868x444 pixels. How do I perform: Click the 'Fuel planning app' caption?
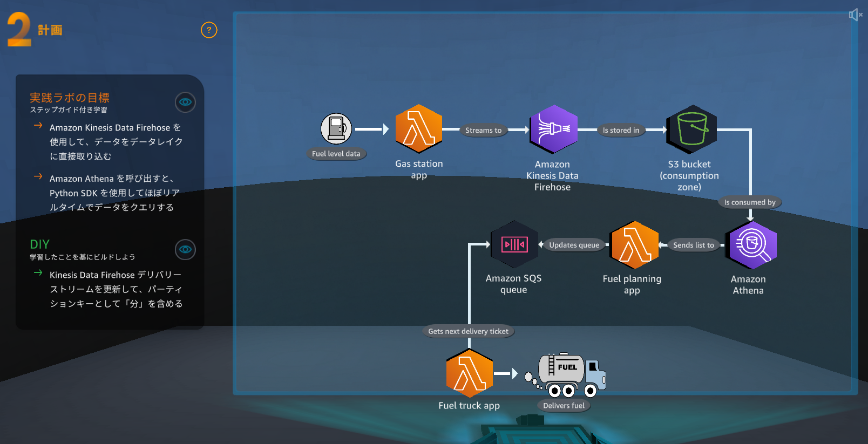[632, 284]
